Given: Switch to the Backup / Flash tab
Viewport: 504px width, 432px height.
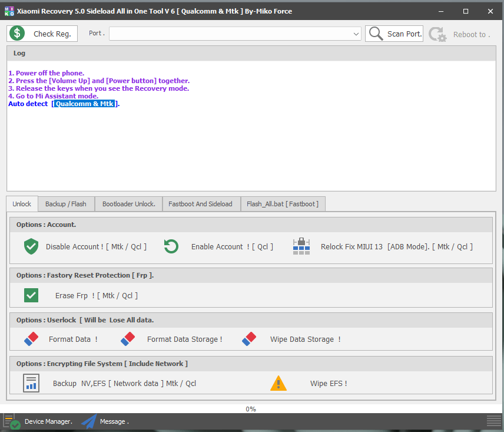Looking at the screenshot, I should point(65,204).
